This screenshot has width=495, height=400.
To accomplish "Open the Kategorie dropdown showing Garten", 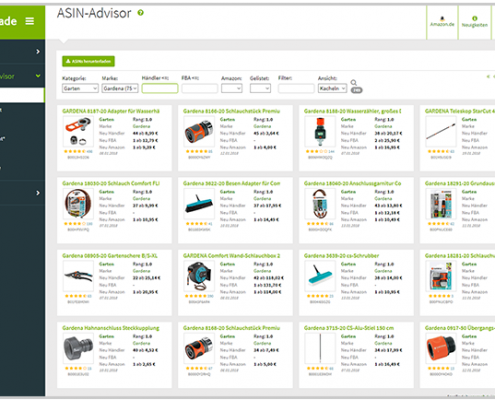I will tap(80, 88).
